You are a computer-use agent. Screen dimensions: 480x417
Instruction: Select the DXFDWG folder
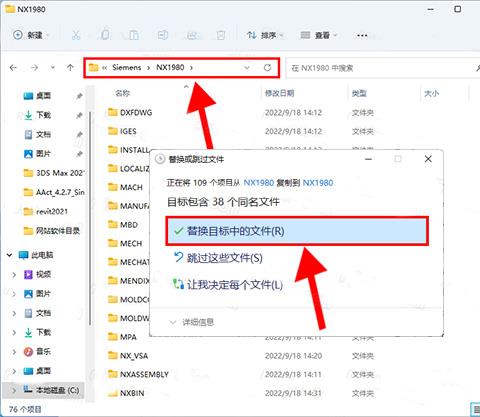click(x=130, y=112)
